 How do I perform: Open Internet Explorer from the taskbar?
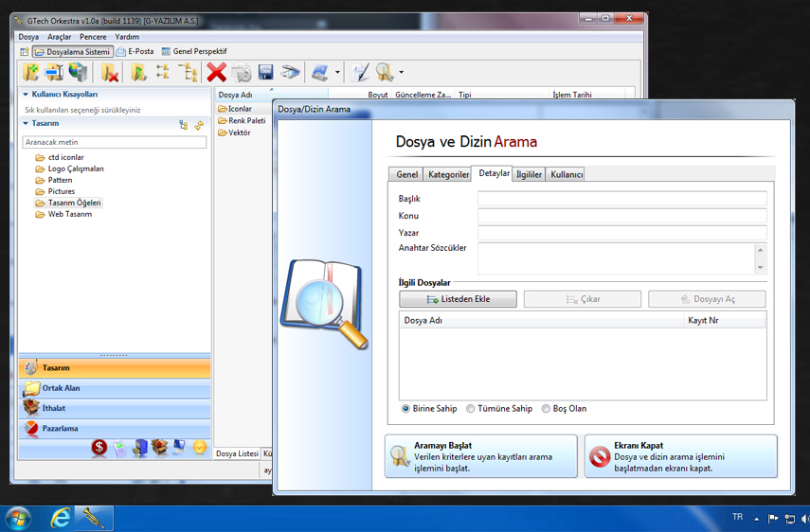point(61,518)
